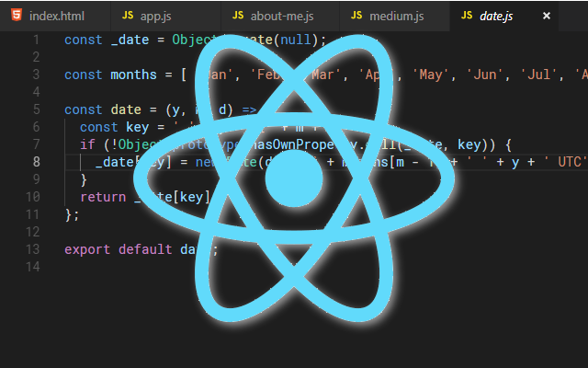Click the JS icon on about-me.js tab

[238, 15]
